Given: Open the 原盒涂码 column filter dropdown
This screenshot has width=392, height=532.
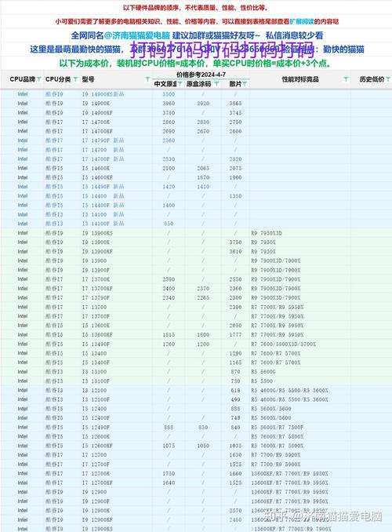Looking at the screenshot, I should [x=216, y=84].
